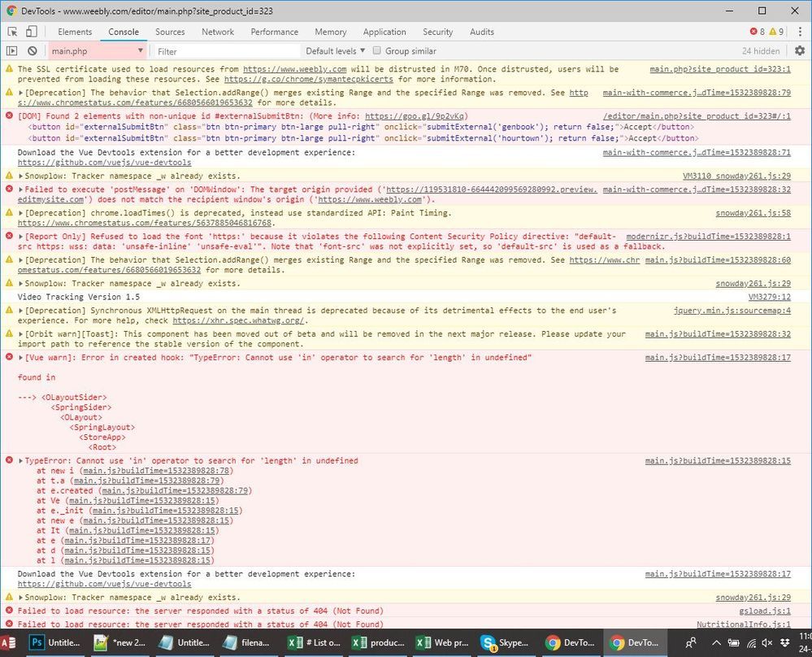Switch to the Network tab
This screenshot has width=812, height=657.
coord(218,32)
